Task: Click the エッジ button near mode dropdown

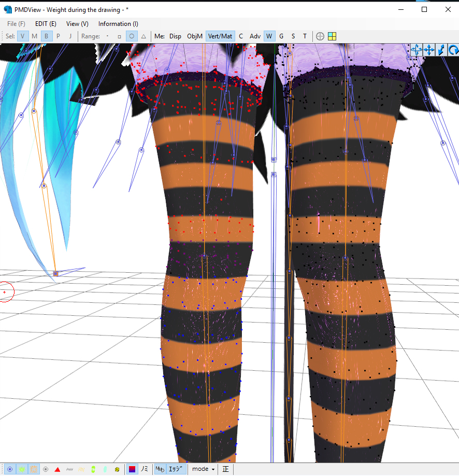Action: (174, 469)
